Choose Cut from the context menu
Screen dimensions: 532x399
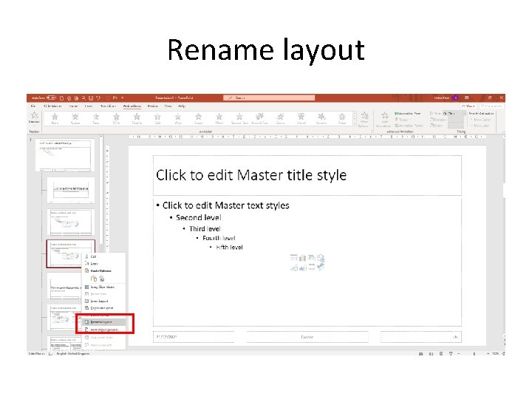[104, 256]
